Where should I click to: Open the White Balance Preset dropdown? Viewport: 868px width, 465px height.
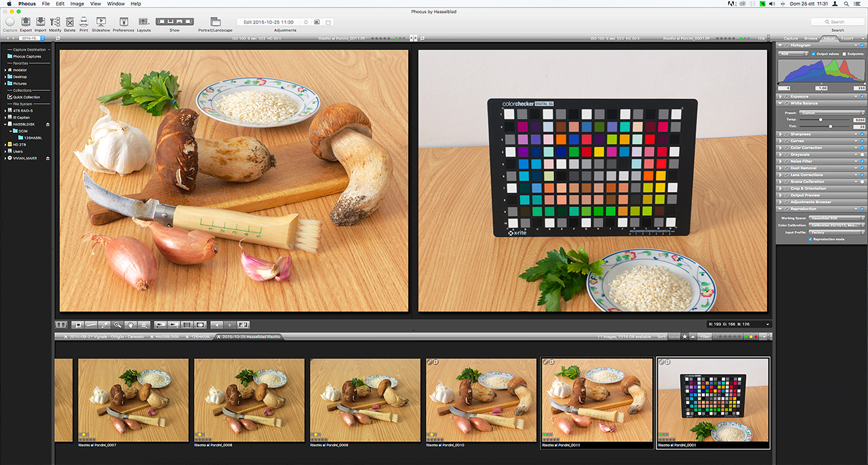(x=832, y=112)
